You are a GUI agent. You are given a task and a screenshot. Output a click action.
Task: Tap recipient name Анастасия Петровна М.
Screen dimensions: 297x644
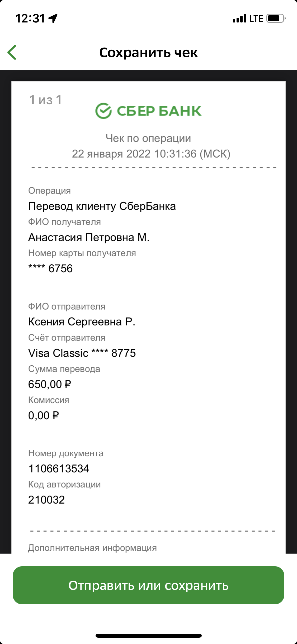click(x=89, y=237)
